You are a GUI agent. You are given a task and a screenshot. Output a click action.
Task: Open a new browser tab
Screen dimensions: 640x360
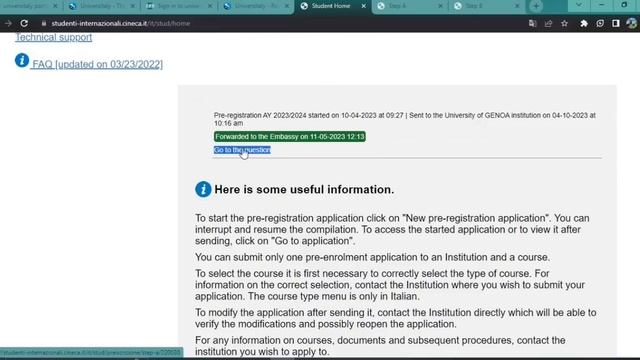tap(536, 6)
